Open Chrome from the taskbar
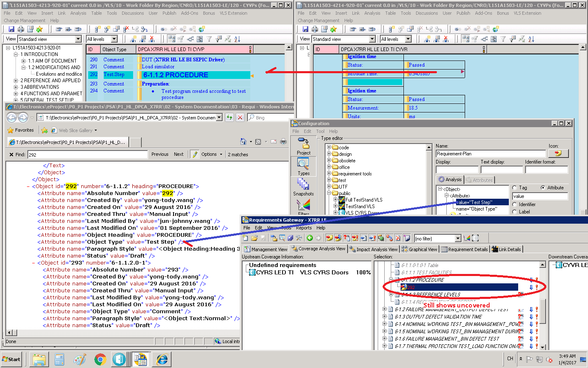The image size is (588, 368). tap(100, 359)
